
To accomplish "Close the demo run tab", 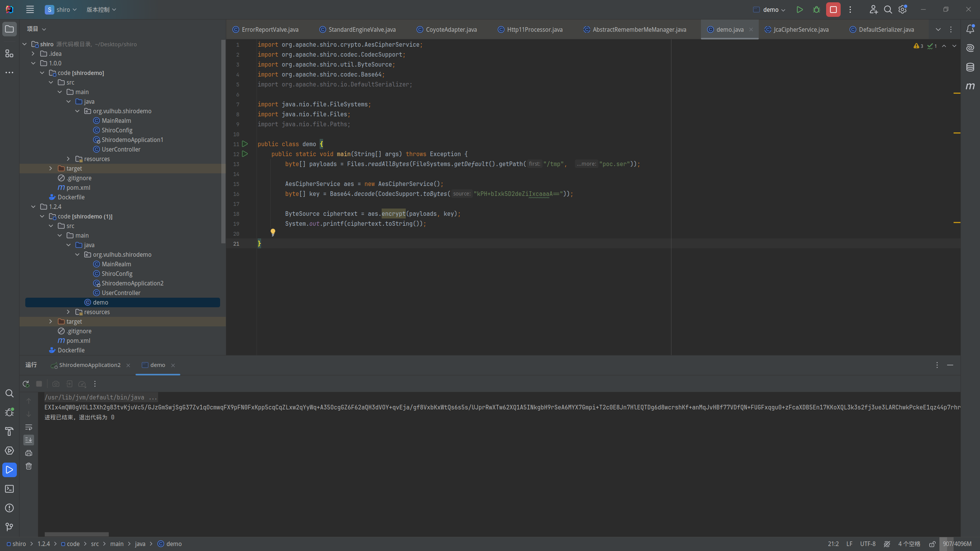I will [173, 365].
